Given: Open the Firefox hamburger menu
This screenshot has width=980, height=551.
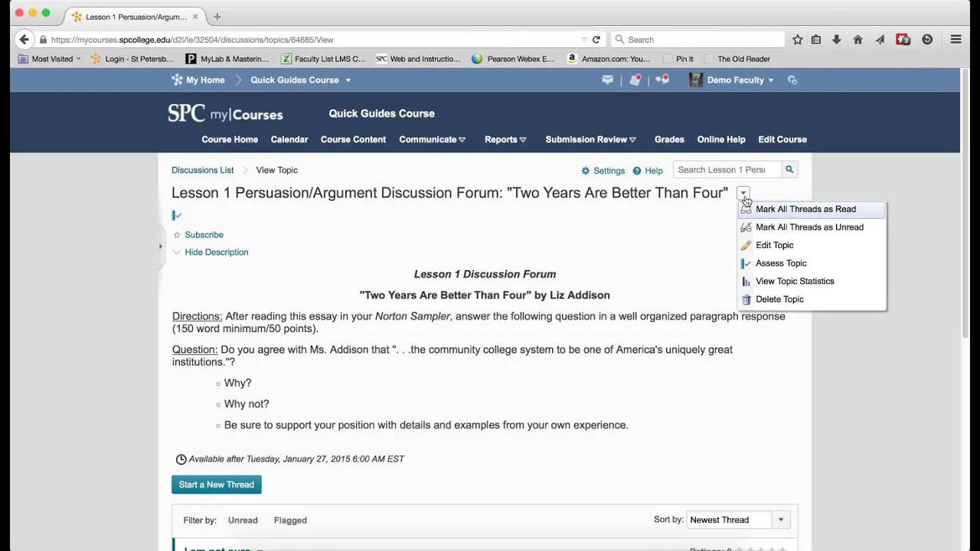Looking at the screenshot, I should 956,40.
